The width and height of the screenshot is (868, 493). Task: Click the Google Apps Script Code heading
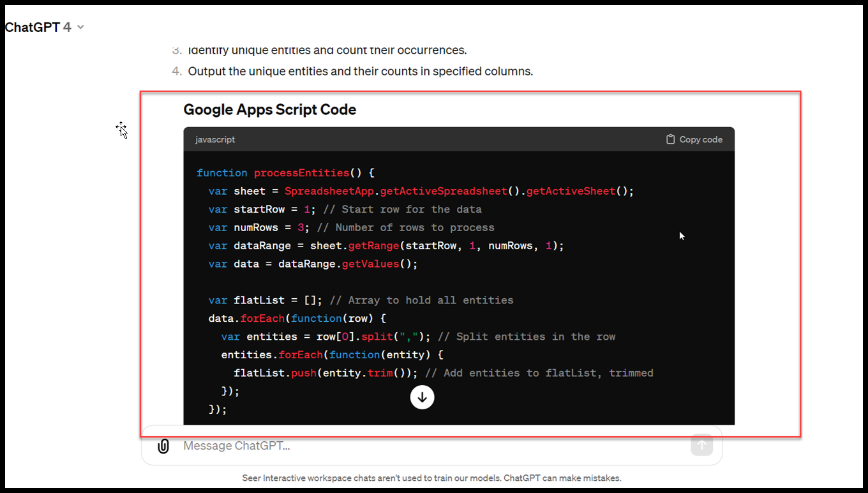[269, 110]
